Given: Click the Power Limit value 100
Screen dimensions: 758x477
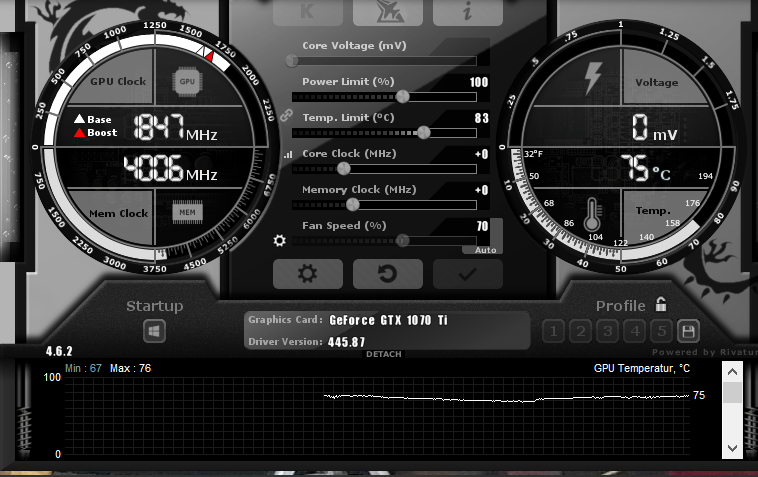Looking at the screenshot, I should coord(479,82).
